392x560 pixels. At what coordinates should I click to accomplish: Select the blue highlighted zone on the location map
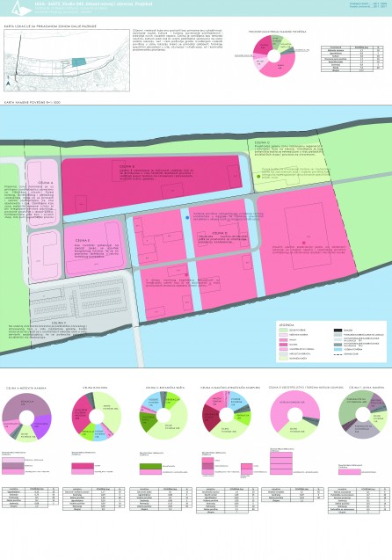(x=79, y=62)
